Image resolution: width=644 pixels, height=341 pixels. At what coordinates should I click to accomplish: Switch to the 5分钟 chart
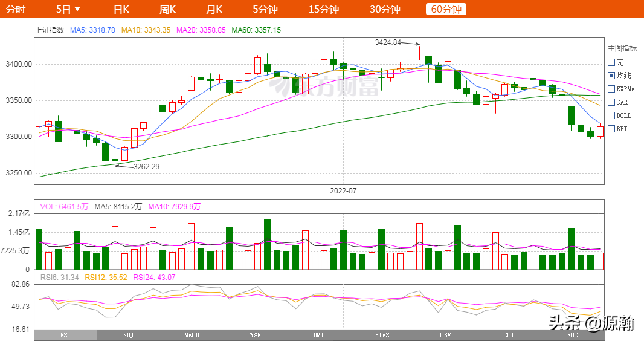(265, 9)
